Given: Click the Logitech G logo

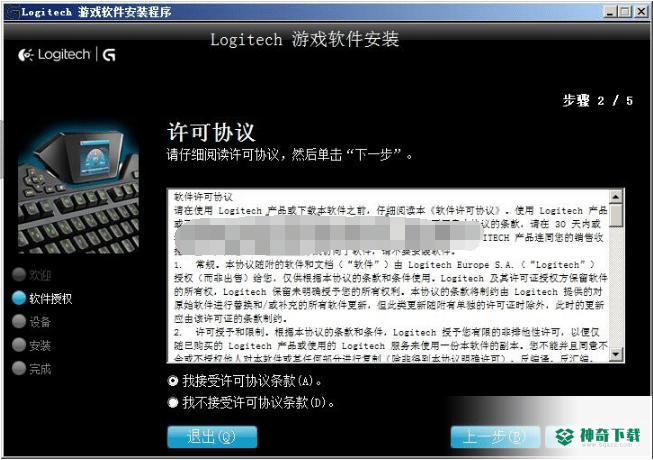Looking at the screenshot, I should (67, 55).
